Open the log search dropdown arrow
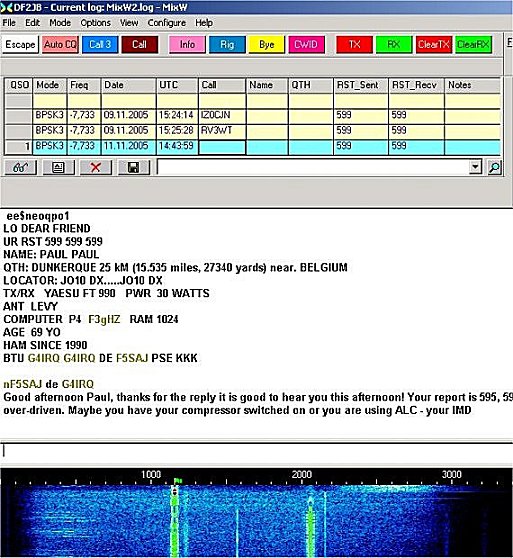This screenshot has height=558, width=513. point(475,167)
